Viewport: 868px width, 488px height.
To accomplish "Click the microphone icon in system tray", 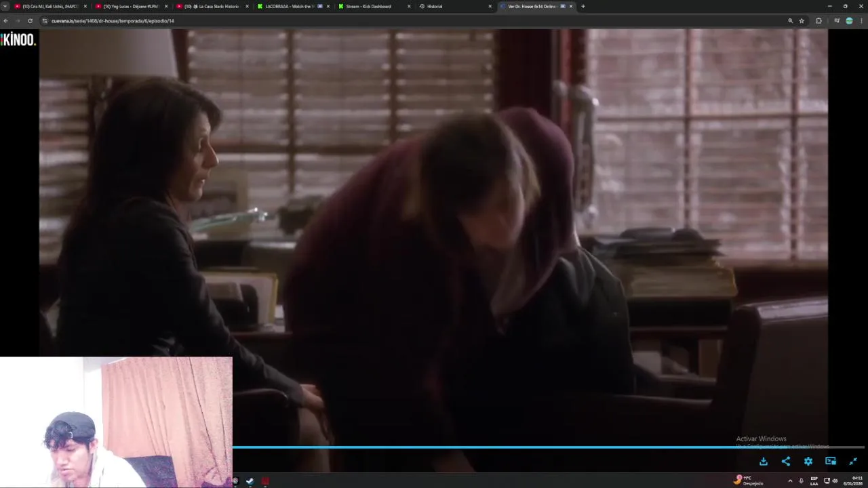I will pyautogui.click(x=802, y=481).
